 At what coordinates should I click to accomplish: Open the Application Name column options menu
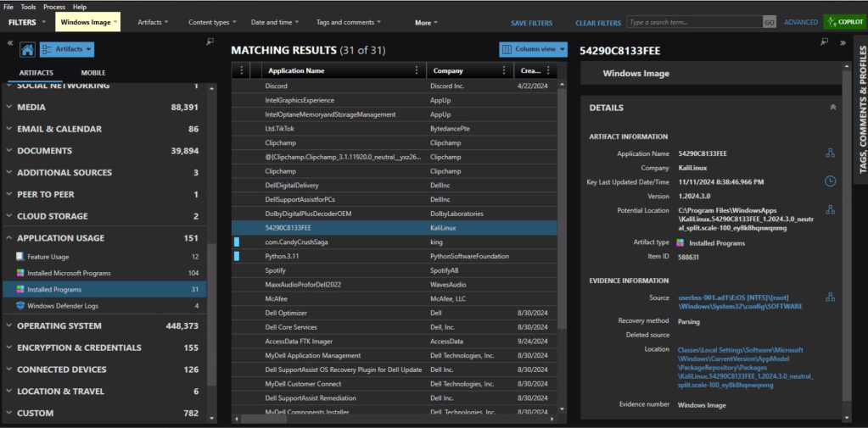click(x=416, y=71)
